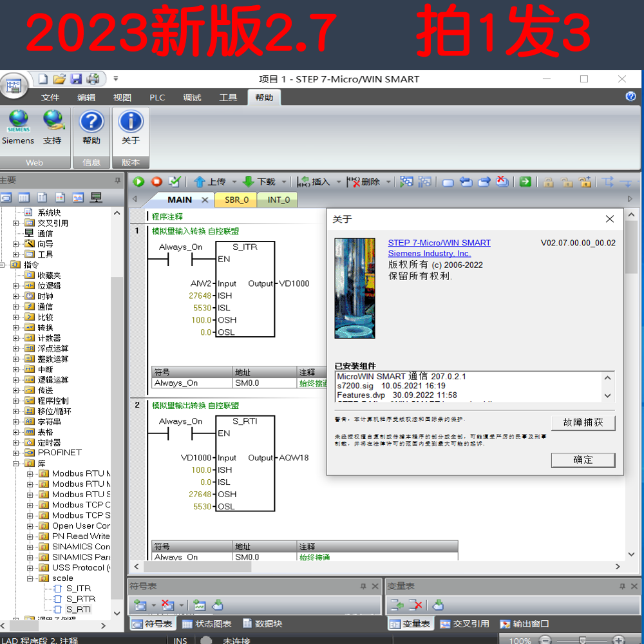This screenshot has width=644, height=644.
Task: Switch to the INT_0 tab
Action: click(278, 200)
